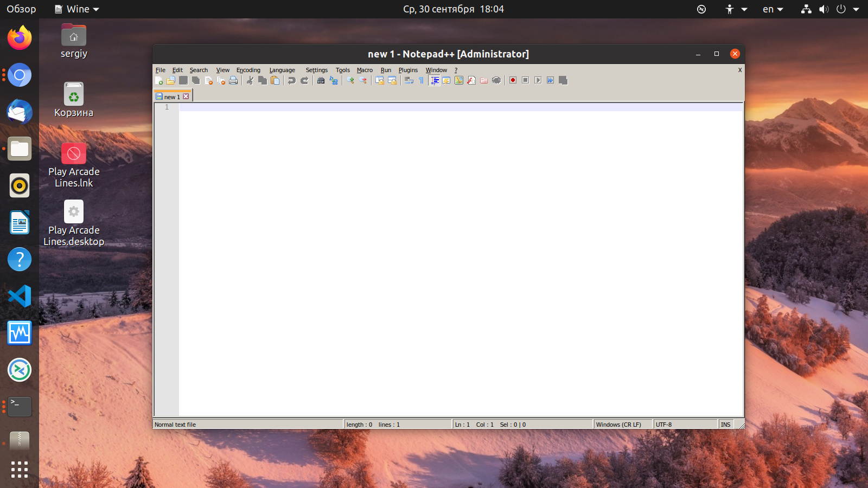Open the Tools menu
This screenshot has width=868, height=488.
[342, 70]
